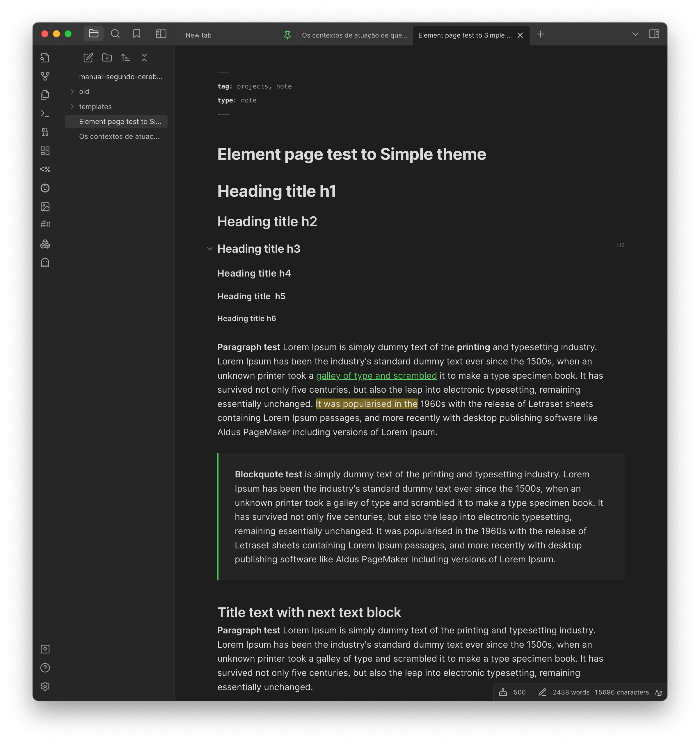Open the settings gear
The width and height of the screenshot is (700, 744).
45,686
